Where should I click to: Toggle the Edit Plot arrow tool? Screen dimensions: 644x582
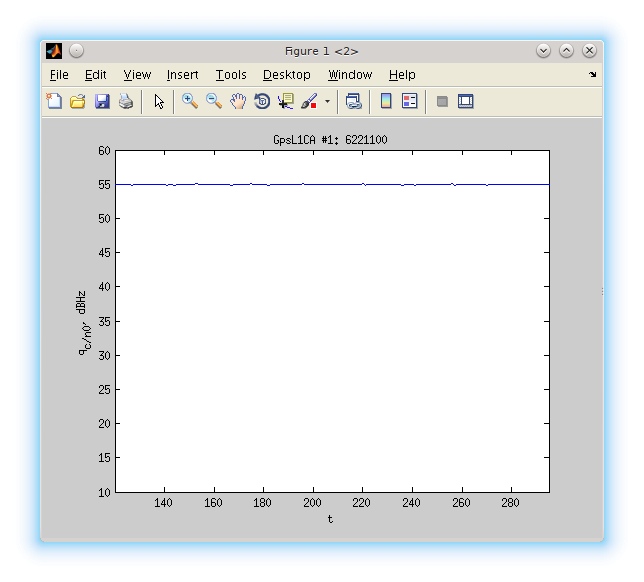159,101
